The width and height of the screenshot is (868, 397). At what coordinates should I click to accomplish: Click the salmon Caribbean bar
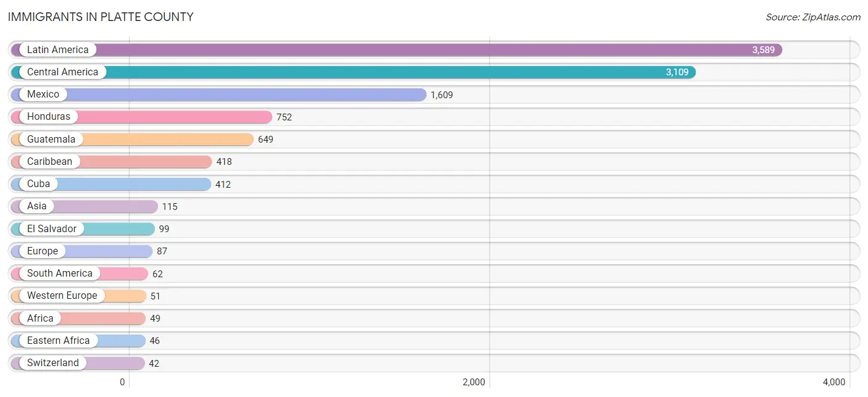[x=111, y=162]
